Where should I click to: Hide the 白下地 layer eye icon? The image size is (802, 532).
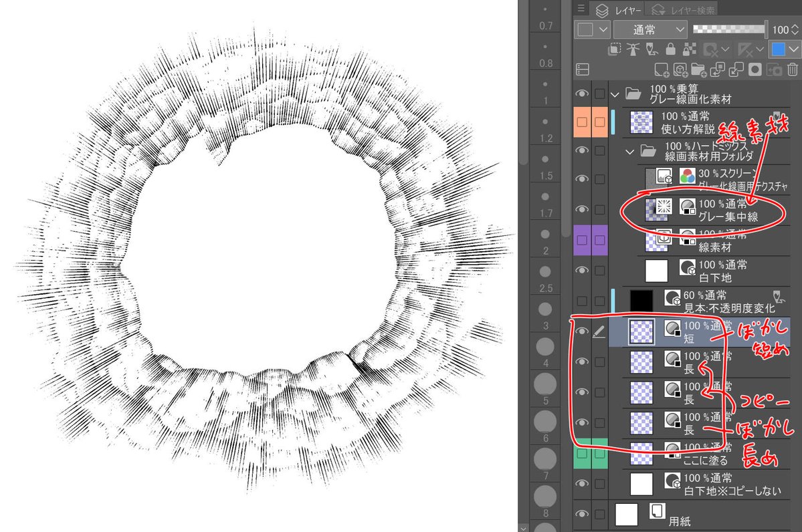[582, 270]
